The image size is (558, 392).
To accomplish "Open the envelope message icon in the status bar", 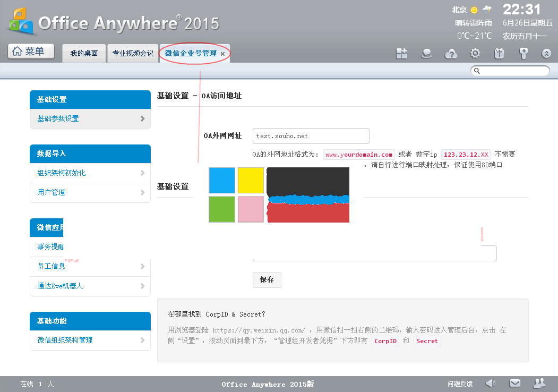I will point(514,383).
